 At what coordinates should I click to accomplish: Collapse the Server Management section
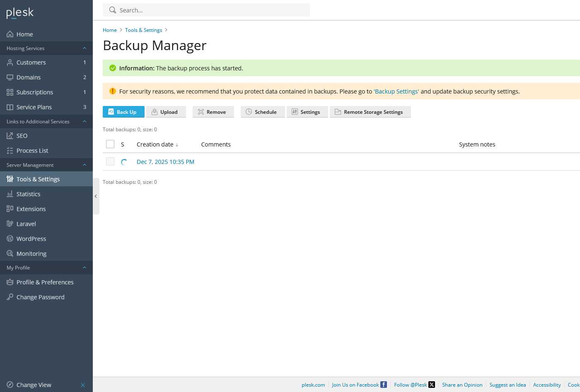click(x=85, y=165)
